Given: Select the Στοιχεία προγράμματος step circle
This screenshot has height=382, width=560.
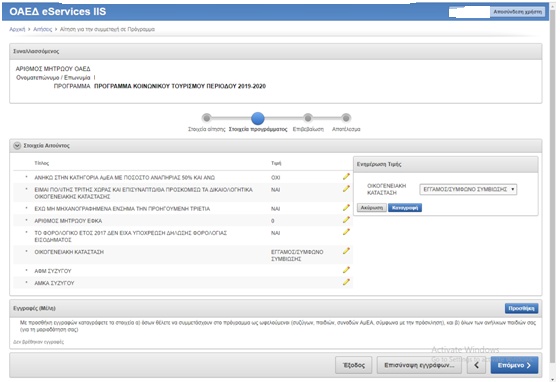Looking at the screenshot, I should click(x=258, y=118).
